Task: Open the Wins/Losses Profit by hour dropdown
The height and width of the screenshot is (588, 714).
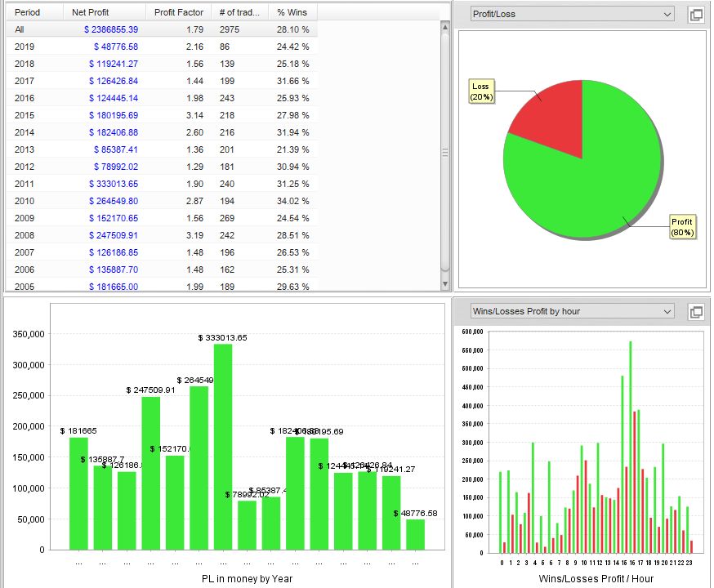Action: click(572, 311)
